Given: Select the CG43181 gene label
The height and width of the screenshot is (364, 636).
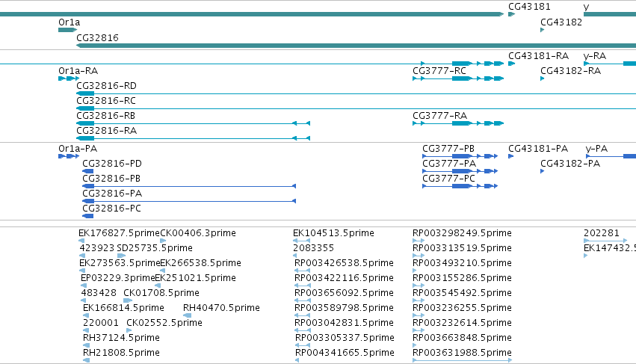Looking at the screenshot, I should (529, 7).
